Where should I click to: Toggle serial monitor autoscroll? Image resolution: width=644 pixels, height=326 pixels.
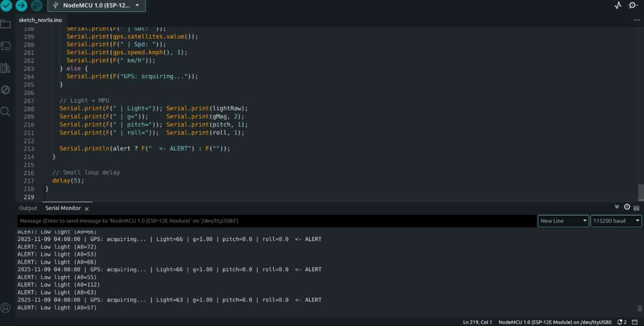coord(617,207)
